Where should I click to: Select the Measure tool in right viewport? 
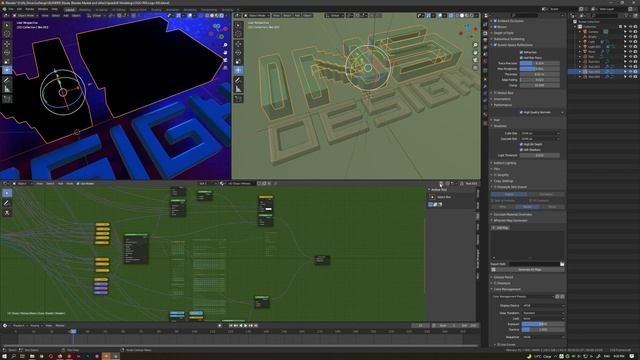coord(238,89)
